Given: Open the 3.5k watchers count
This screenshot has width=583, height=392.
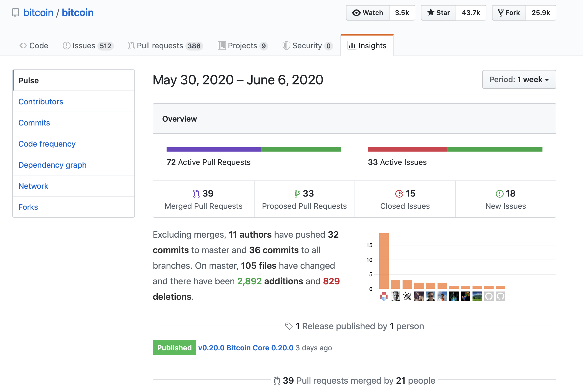Looking at the screenshot, I should 402,13.
